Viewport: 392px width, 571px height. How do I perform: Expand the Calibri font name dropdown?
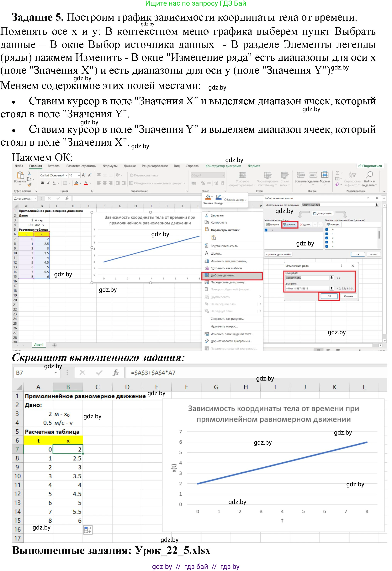pyautogui.click(x=66, y=176)
